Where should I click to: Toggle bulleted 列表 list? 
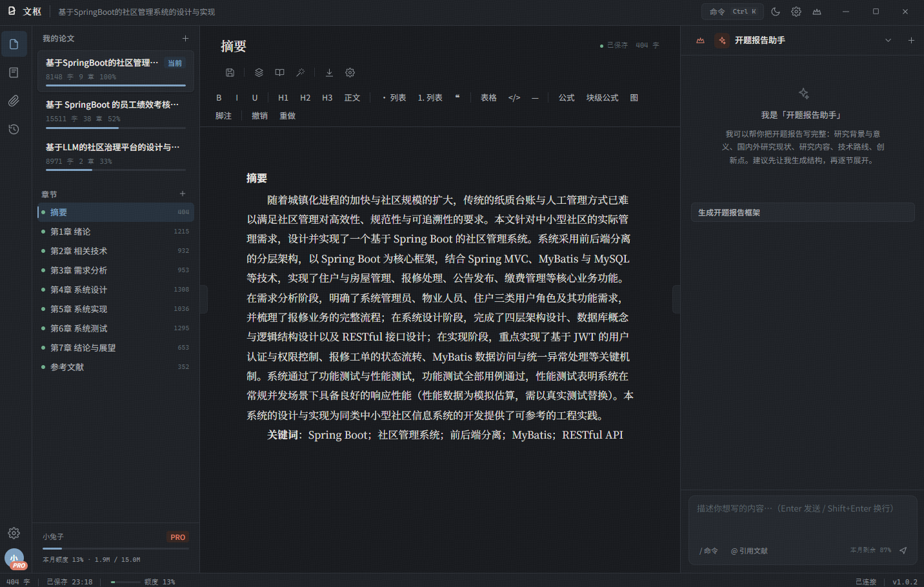click(x=394, y=97)
